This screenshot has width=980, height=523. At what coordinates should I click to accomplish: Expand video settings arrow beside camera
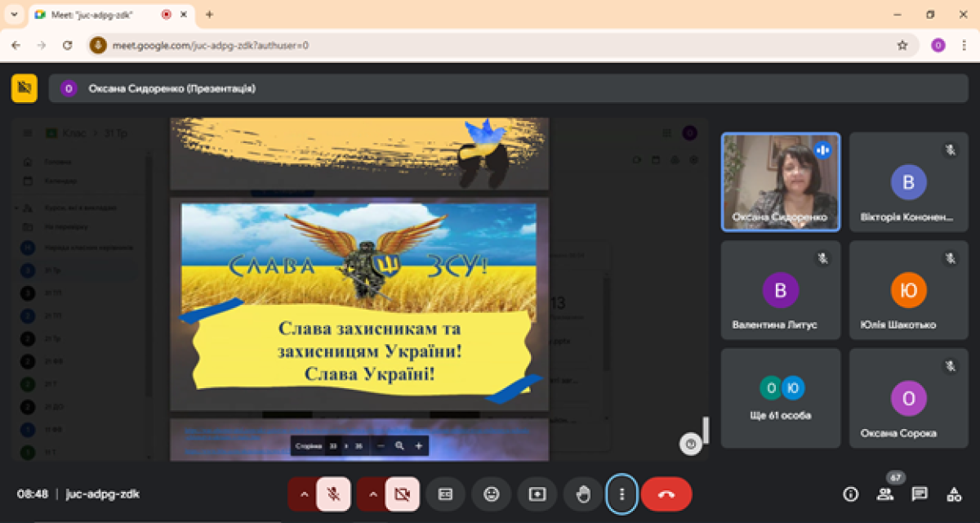372,494
